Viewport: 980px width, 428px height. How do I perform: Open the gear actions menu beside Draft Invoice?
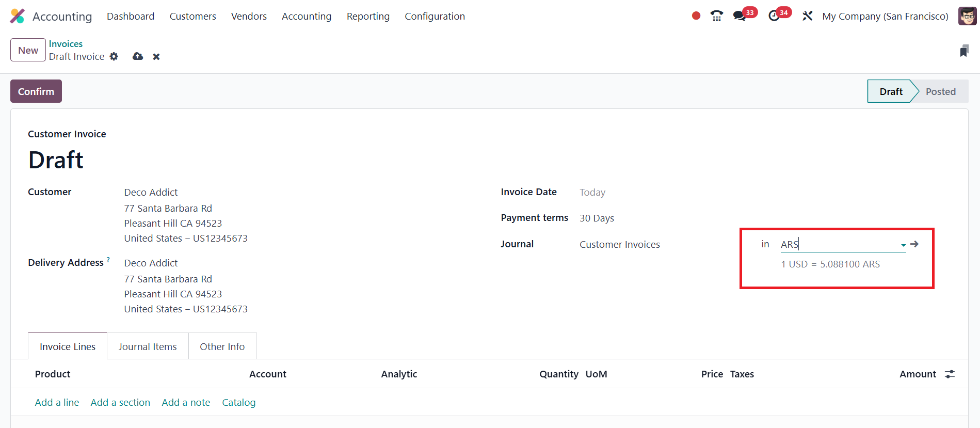pos(114,56)
